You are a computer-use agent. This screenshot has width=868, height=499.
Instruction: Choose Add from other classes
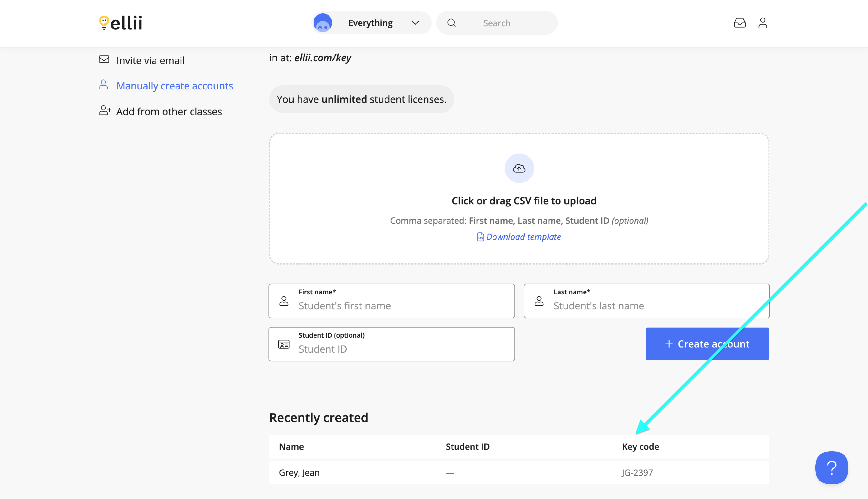click(x=169, y=111)
